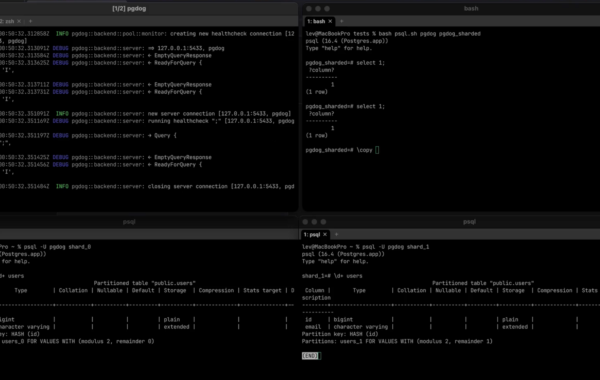
Task: Select the '2: zsh' tab
Action: 7,21
